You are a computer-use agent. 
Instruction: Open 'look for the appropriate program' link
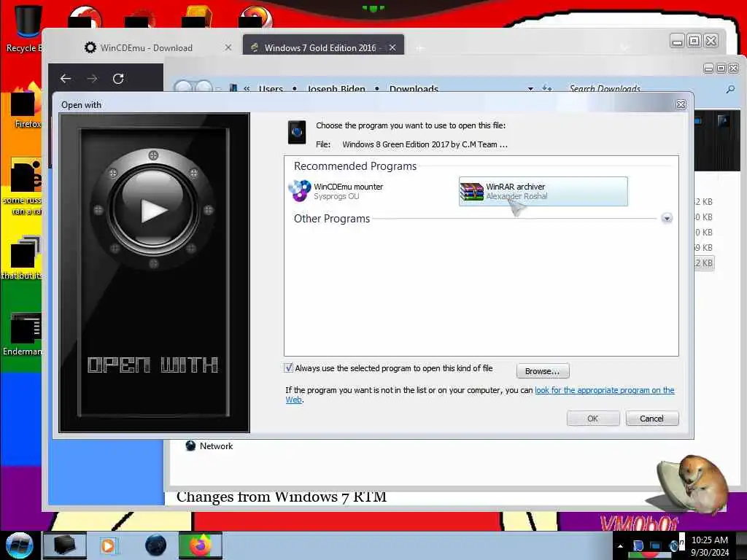(604, 390)
